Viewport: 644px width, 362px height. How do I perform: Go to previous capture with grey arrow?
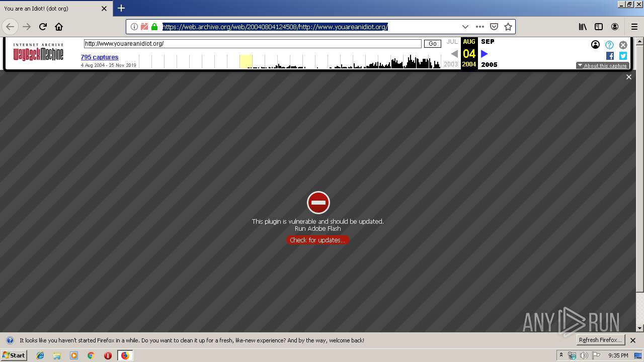point(454,53)
